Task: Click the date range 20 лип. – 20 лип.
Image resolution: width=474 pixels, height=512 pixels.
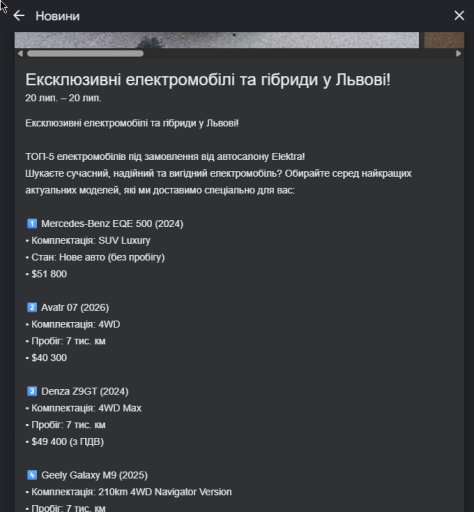Action: click(x=63, y=98)
